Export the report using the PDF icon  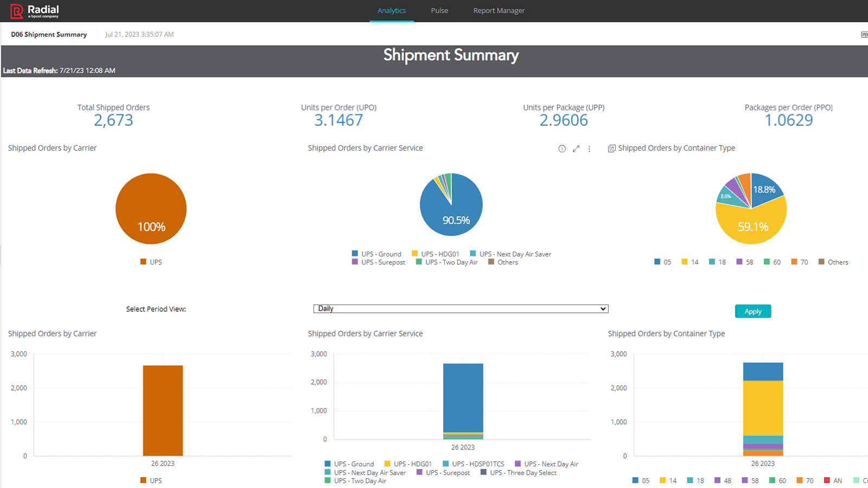click(864, 34)
